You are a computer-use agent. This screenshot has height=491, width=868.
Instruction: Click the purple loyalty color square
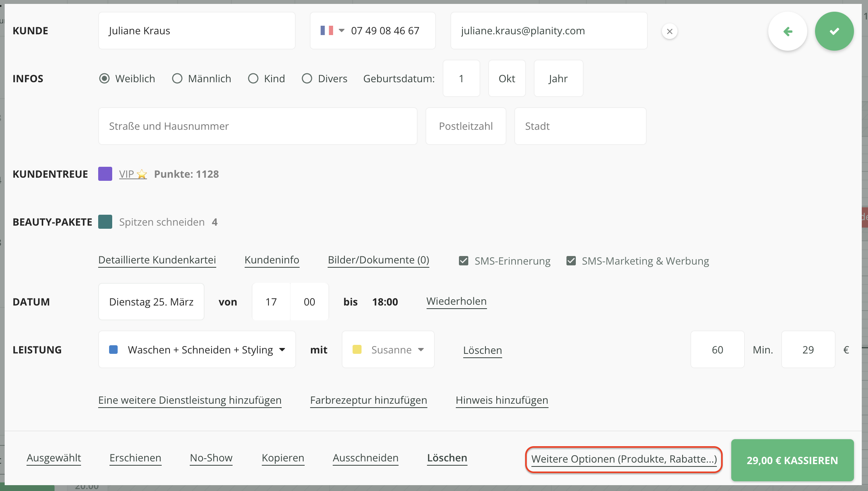[105, 174]
